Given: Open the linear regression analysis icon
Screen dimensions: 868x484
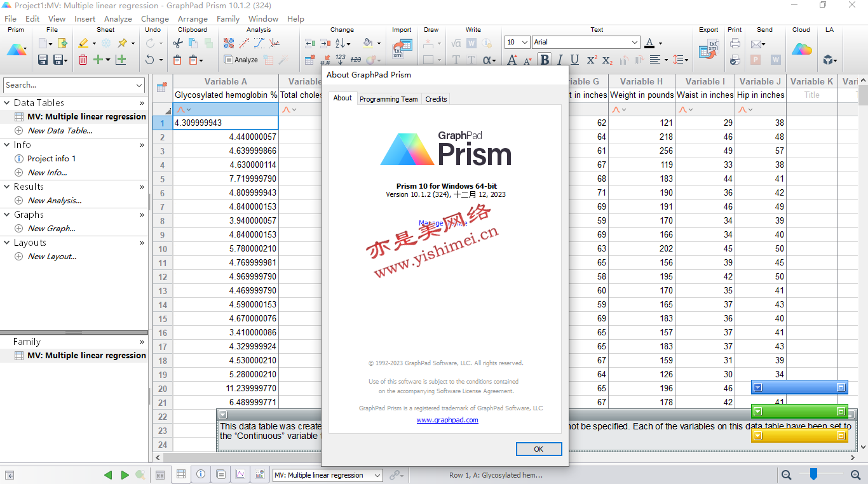Looking at the screenshot, I should pos(244,43).
